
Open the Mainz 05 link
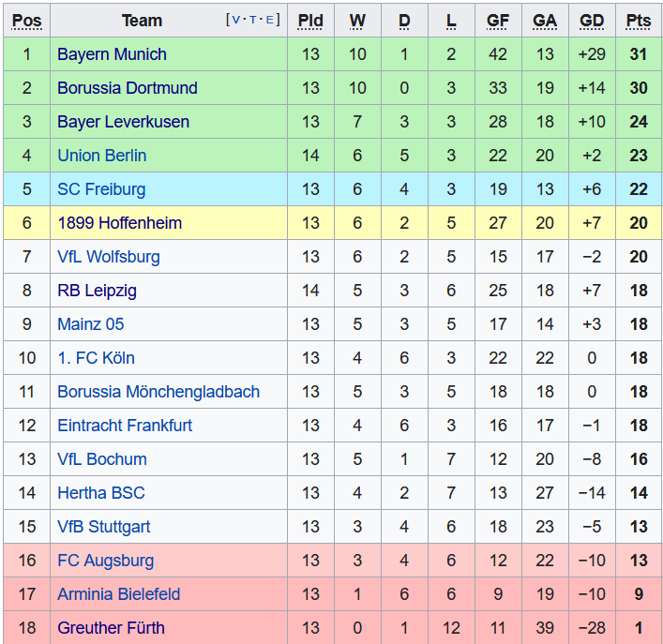90,324
